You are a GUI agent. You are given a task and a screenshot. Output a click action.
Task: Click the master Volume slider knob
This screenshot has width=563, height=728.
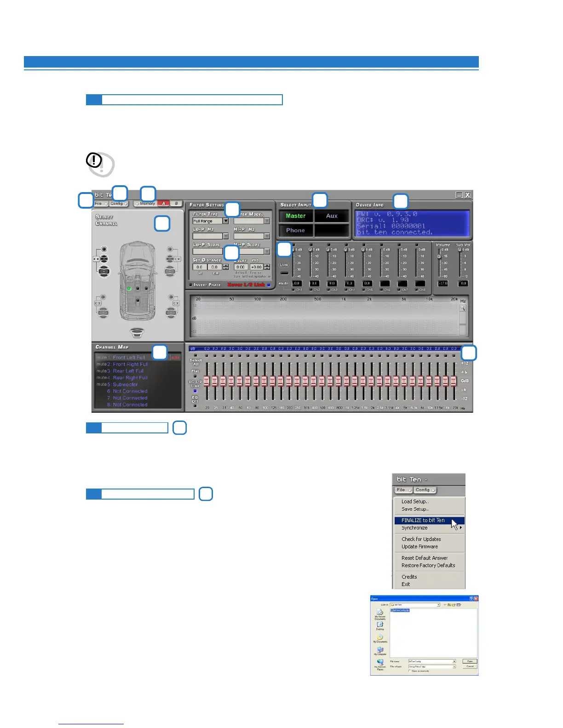[x=439, y=256]
